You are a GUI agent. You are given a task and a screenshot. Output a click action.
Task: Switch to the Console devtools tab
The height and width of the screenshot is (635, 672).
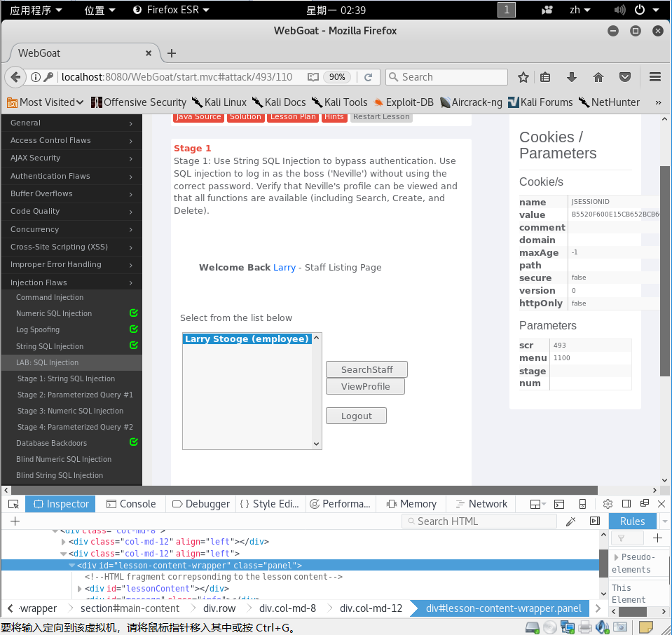pos(131,504)
